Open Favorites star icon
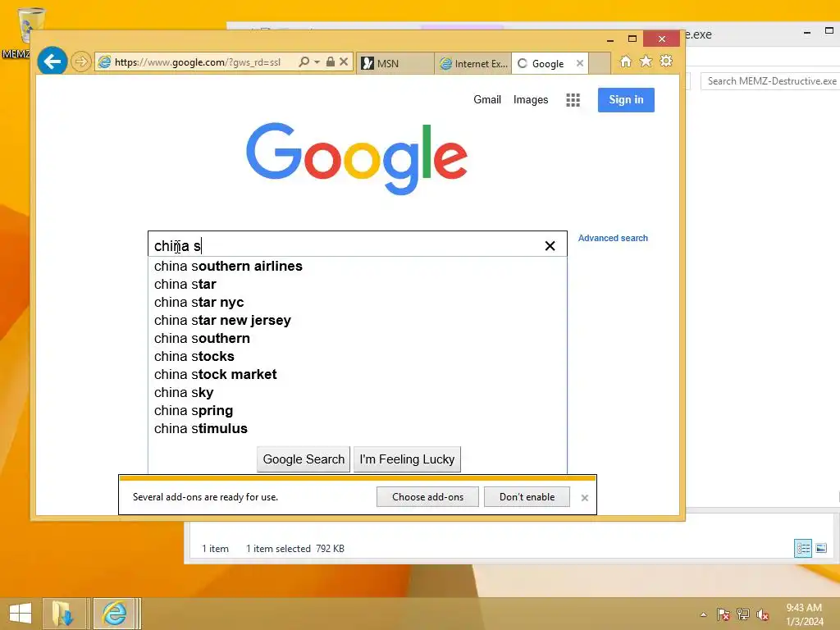The image size is (840, 630). click(x=646, y=61)
